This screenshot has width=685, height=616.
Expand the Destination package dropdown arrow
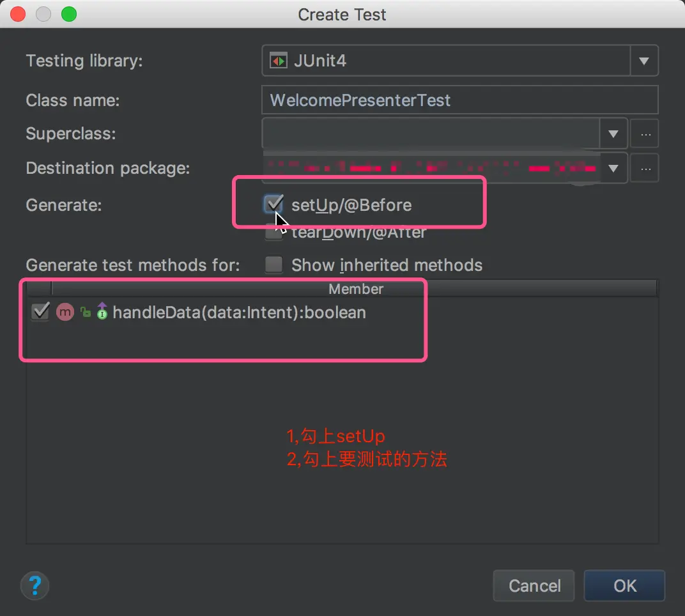(613, 168)
